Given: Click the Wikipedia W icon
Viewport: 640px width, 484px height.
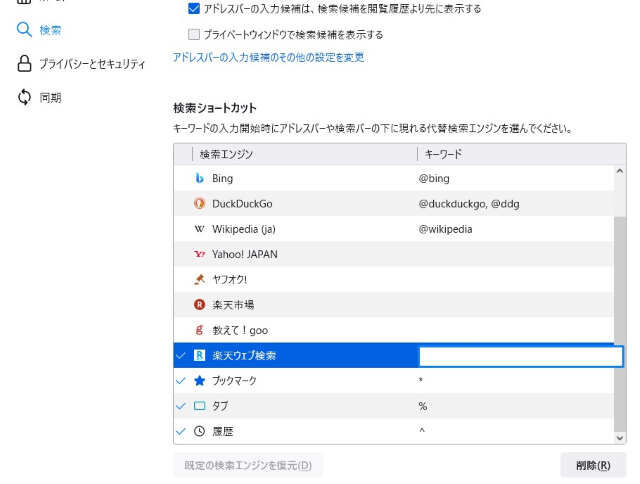Looking at the screenshot, I should (199, 229).
